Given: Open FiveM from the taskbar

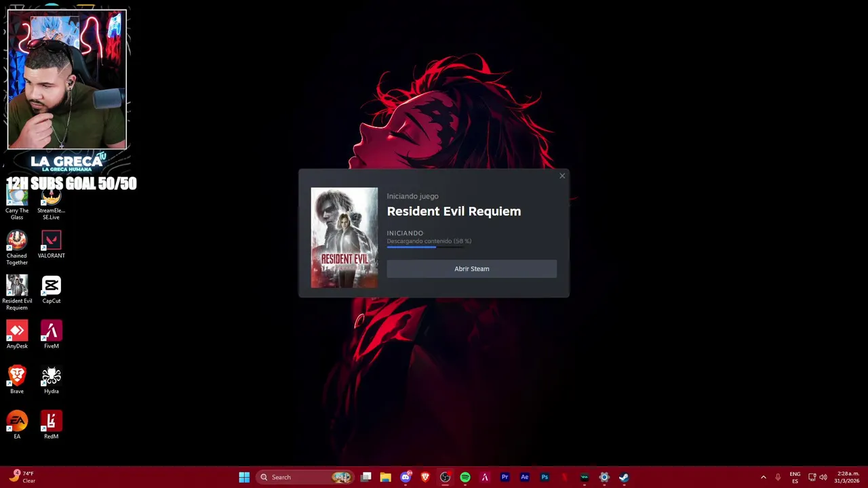Looking at the screenshot, I should pos(485,477).
